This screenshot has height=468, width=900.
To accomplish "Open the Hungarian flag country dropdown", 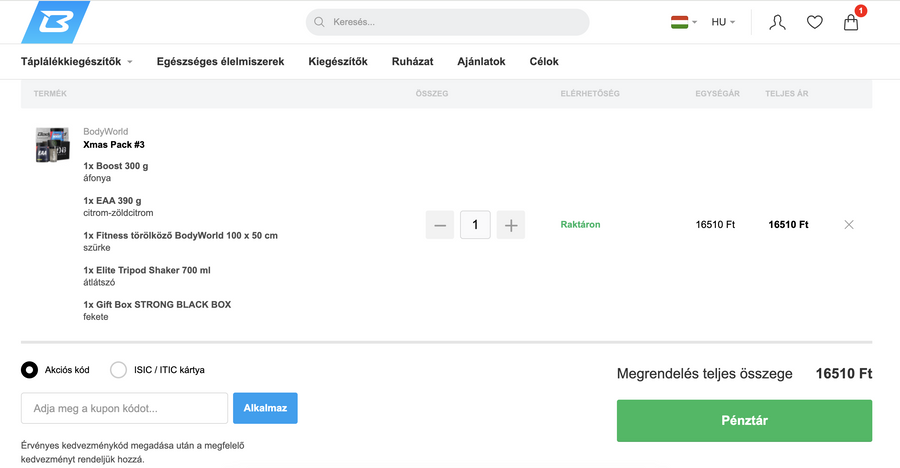I will pos(684,22).
